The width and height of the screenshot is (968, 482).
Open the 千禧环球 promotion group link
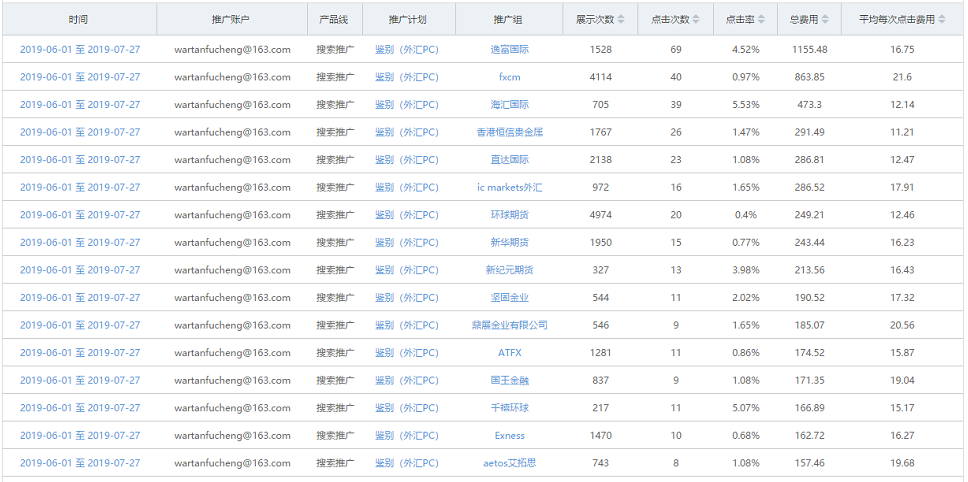tap(509, 407)
